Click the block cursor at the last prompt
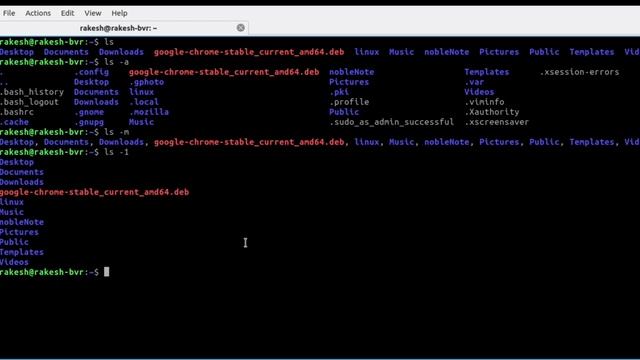Viewport: 640px width, 360px height. [107, 272]
